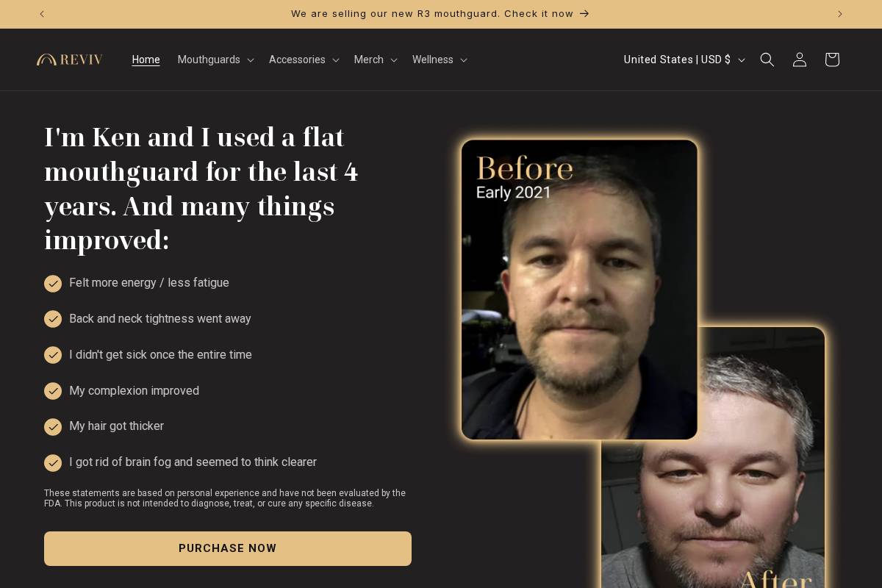
Task: Click checkmark icon beside 'Felt more energy'
Action: click(53, 284)
